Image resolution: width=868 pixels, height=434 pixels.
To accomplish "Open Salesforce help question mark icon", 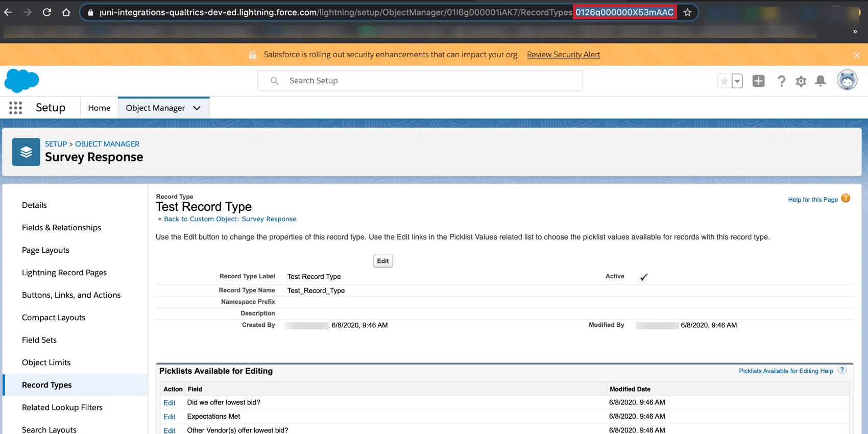I will (x=781, y=81).
